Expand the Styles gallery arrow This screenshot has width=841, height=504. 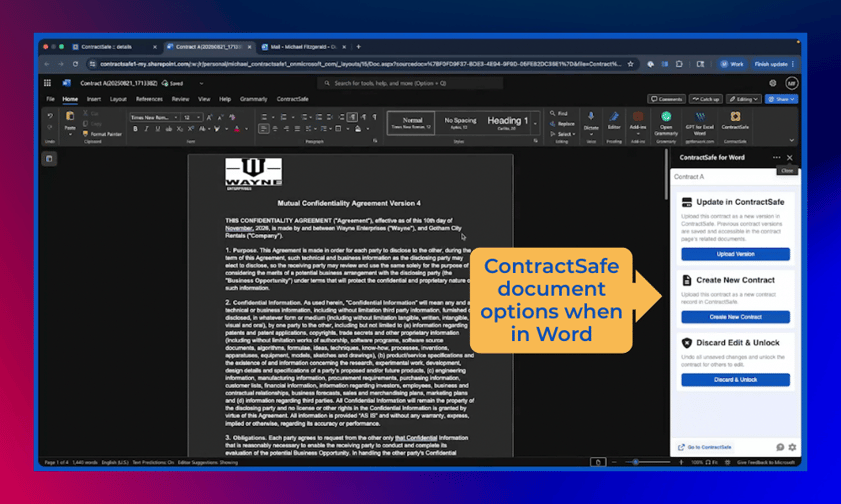click(x=535, y=124)
